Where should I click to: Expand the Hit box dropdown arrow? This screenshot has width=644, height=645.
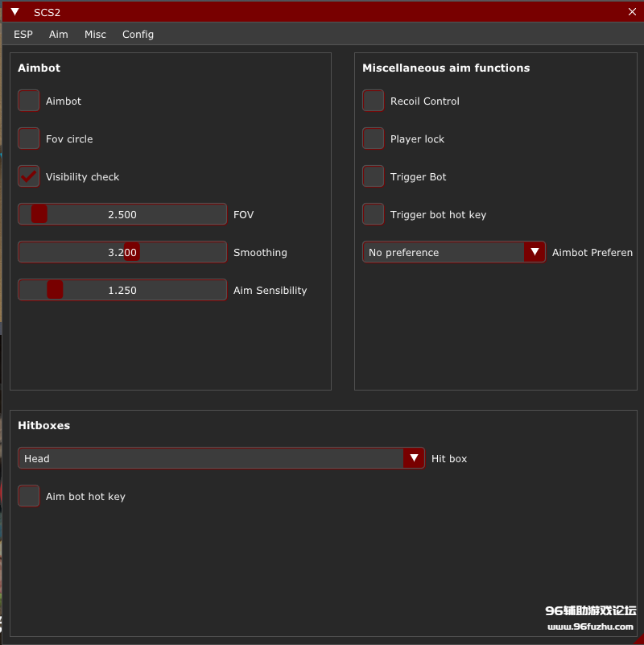coord(414,458)
